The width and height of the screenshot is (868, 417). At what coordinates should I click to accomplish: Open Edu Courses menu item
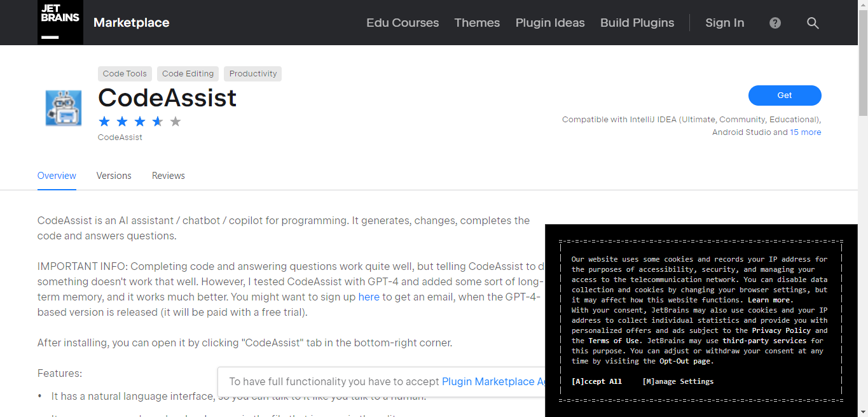[403, 23]
